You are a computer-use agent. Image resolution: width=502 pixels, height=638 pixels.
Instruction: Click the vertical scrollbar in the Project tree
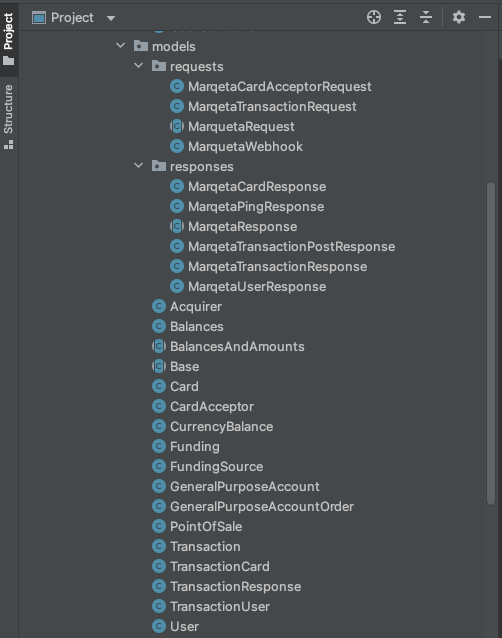coord(491,343)
